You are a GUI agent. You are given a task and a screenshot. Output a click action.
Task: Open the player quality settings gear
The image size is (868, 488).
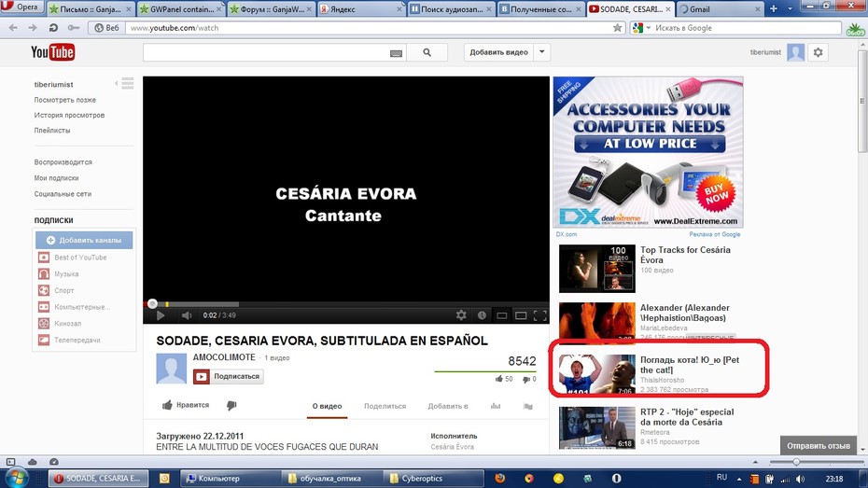(x=461, y=314)
